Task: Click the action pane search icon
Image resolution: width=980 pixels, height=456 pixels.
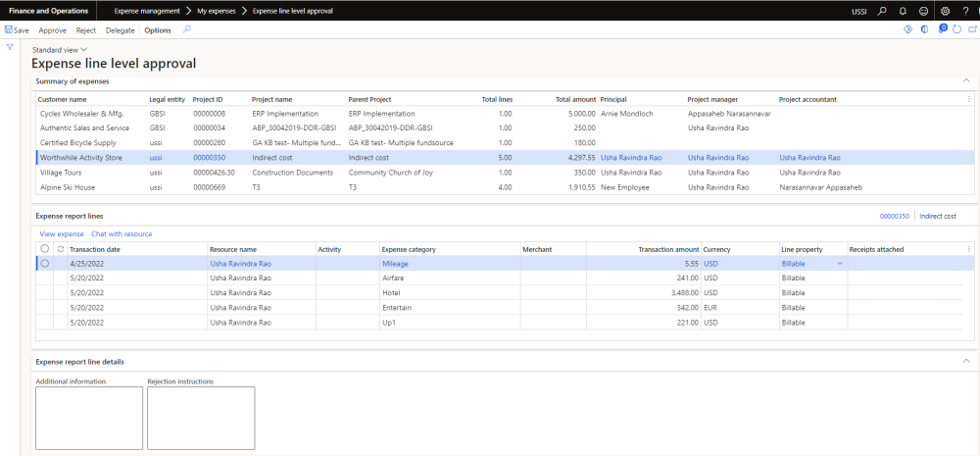Action: [x=187, y=30]
